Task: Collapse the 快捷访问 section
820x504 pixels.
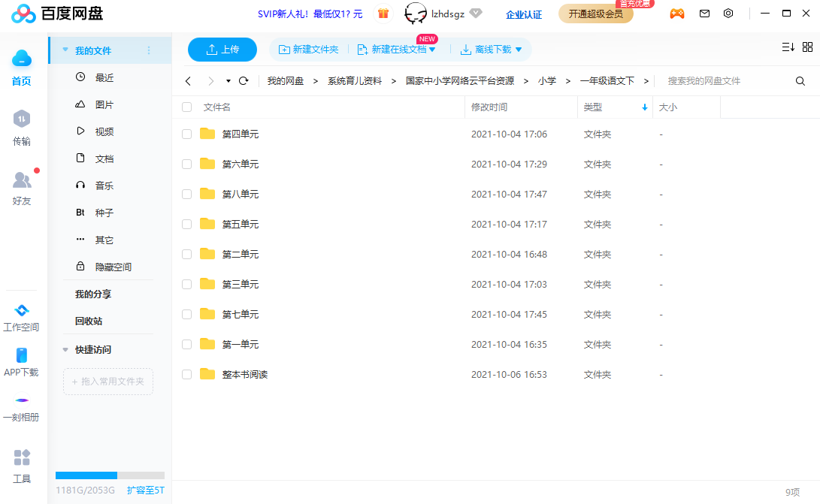Action: pos(65,349)
